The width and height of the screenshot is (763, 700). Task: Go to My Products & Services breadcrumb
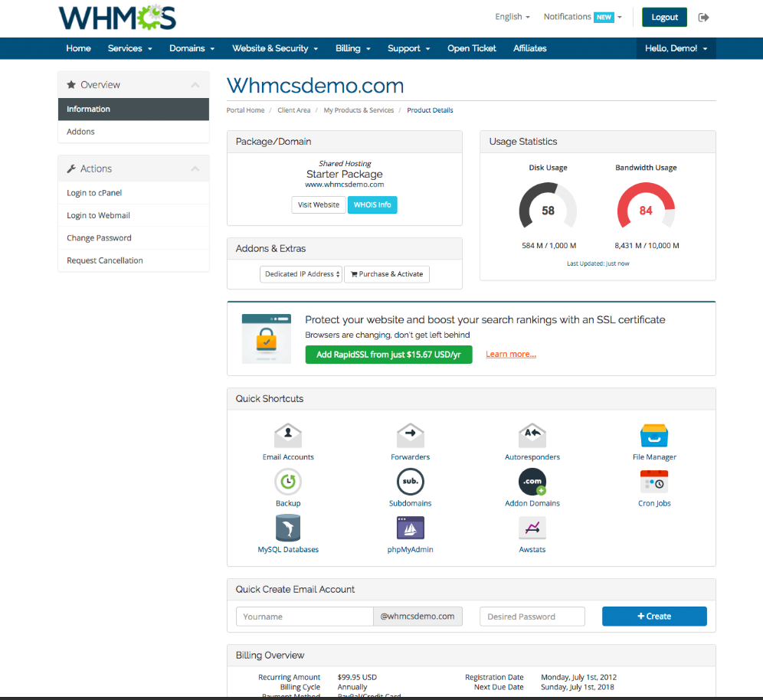[x=359, y=110]
